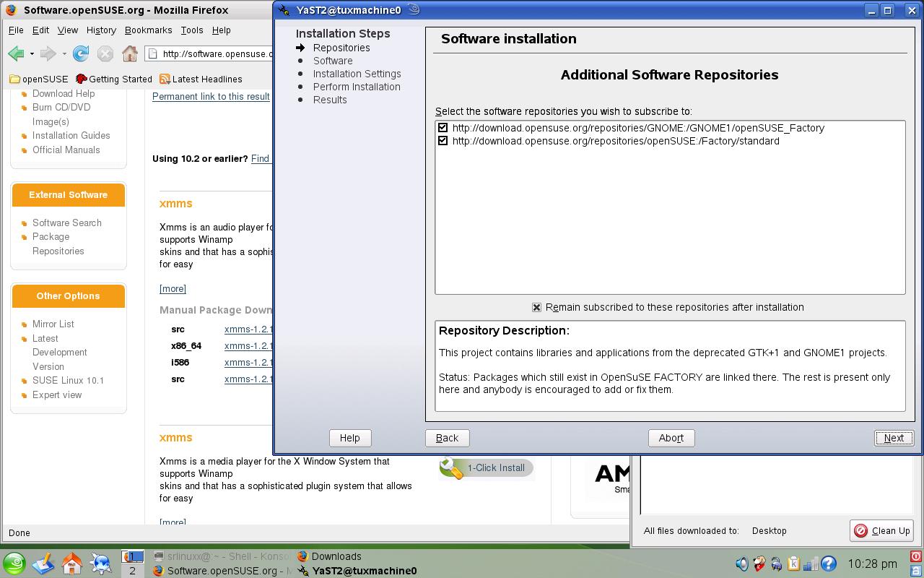
Task: Open the Getting Started bookmark
Action: point(114,79)
